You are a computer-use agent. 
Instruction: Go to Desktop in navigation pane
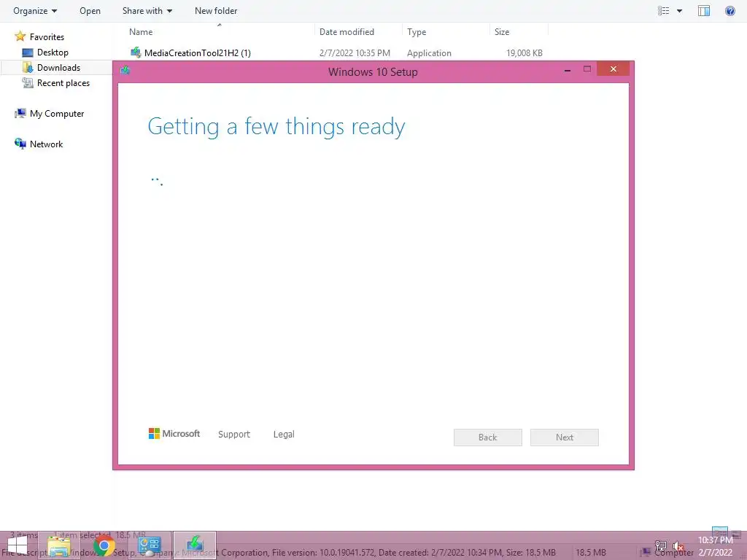[x=53, y=52]
